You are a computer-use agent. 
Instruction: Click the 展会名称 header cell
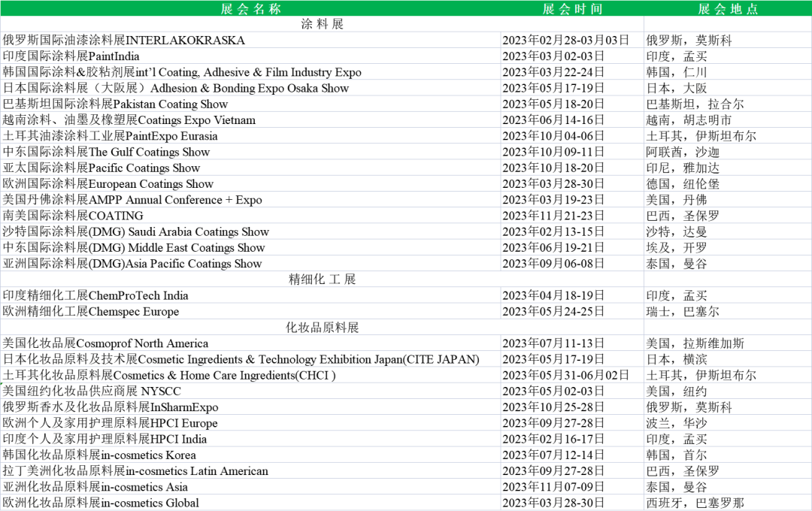tap(250, 8)
